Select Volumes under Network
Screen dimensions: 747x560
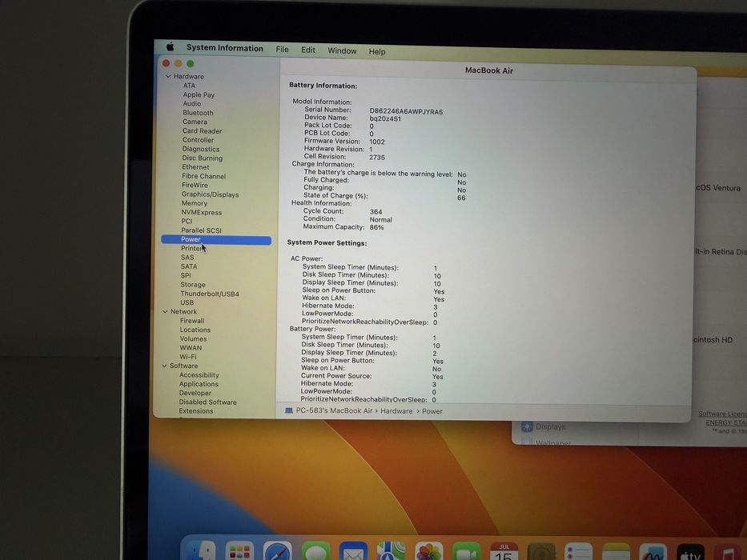193,338
